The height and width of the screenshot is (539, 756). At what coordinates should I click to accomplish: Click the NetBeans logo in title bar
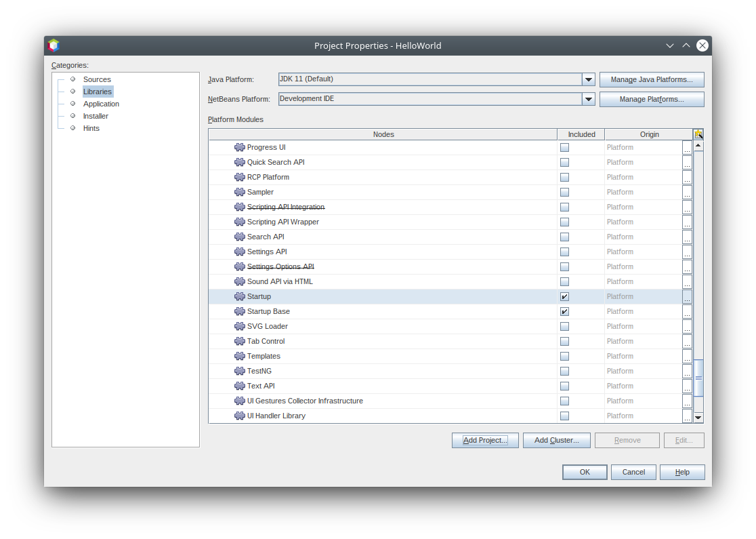[x=54, y=45]
